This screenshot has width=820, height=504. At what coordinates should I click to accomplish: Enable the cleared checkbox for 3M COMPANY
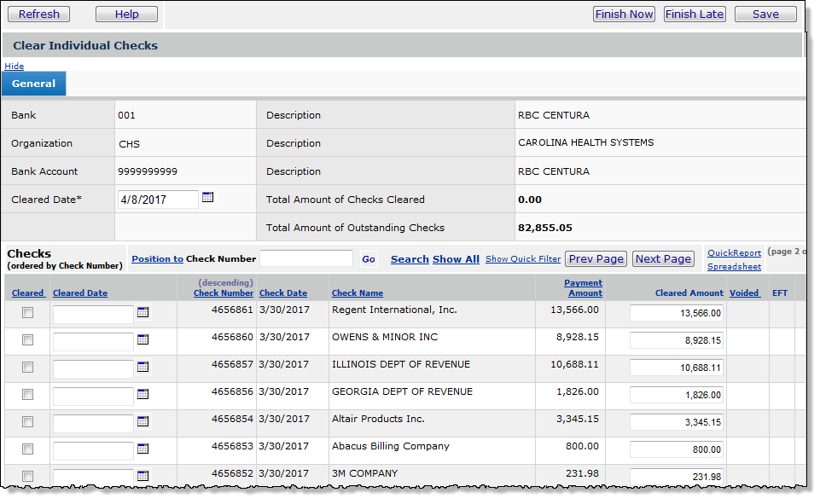pyautogui.click(x=26, y=476)
